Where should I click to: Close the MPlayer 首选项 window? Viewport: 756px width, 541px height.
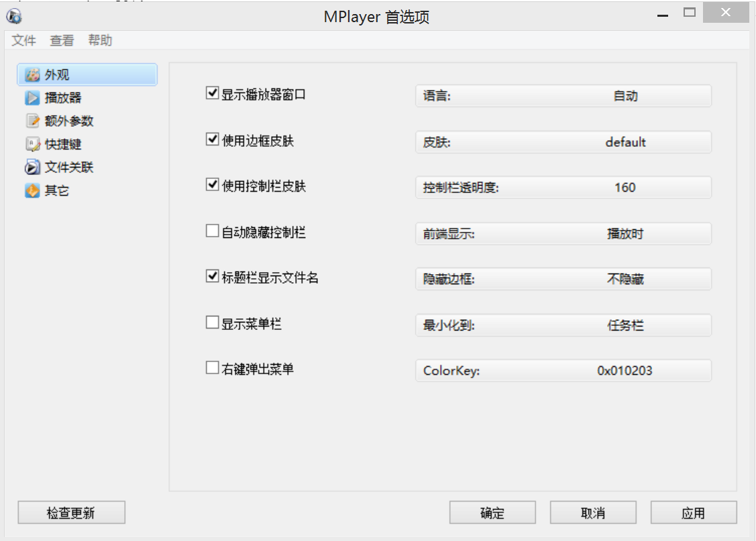point(726,13)
